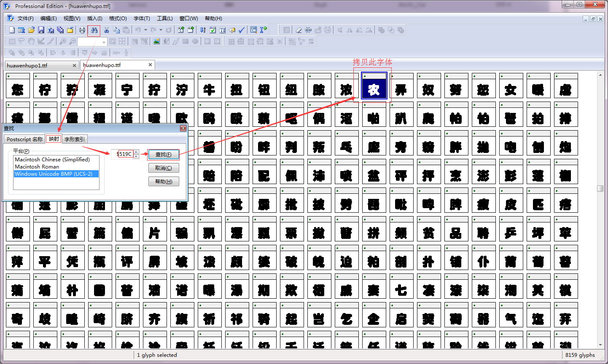
Task: Select the 七 glyph cell
Action: tap(401, 286)
